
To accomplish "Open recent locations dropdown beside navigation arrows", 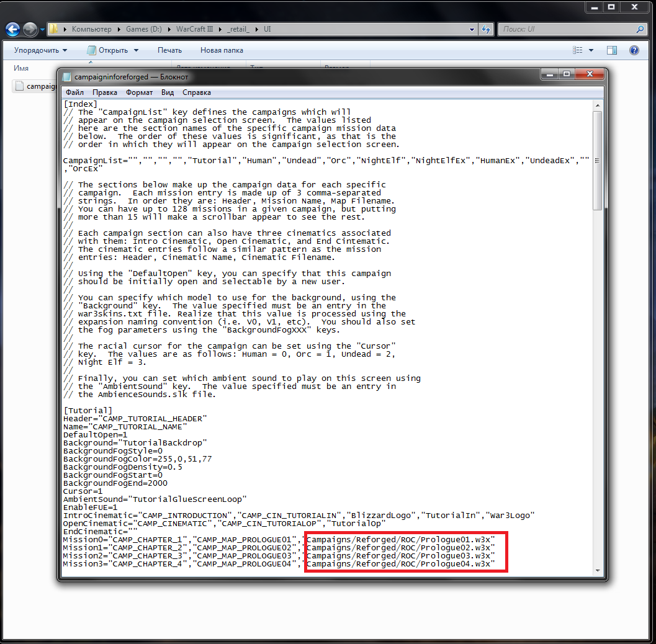I will (42, 30).
